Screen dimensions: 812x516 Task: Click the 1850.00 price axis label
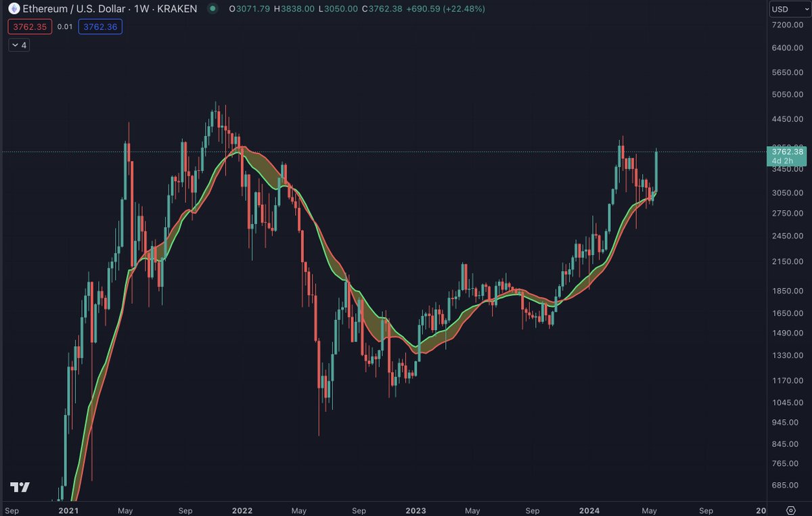[x=788, y=291]
